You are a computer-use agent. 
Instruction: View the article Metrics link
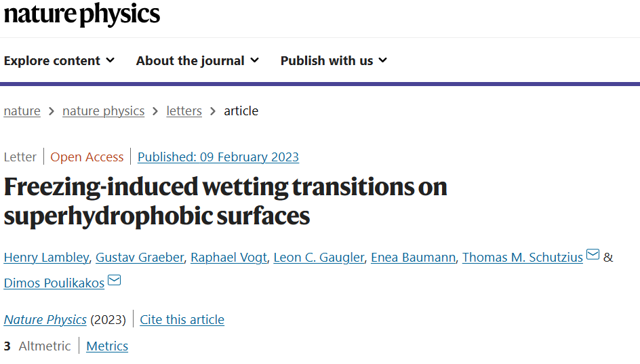click(107, 346)
